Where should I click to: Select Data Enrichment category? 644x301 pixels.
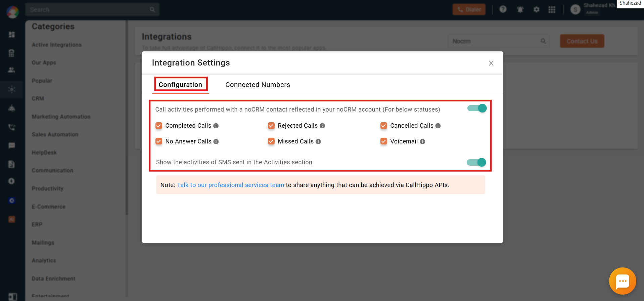(x=54, y=278)
